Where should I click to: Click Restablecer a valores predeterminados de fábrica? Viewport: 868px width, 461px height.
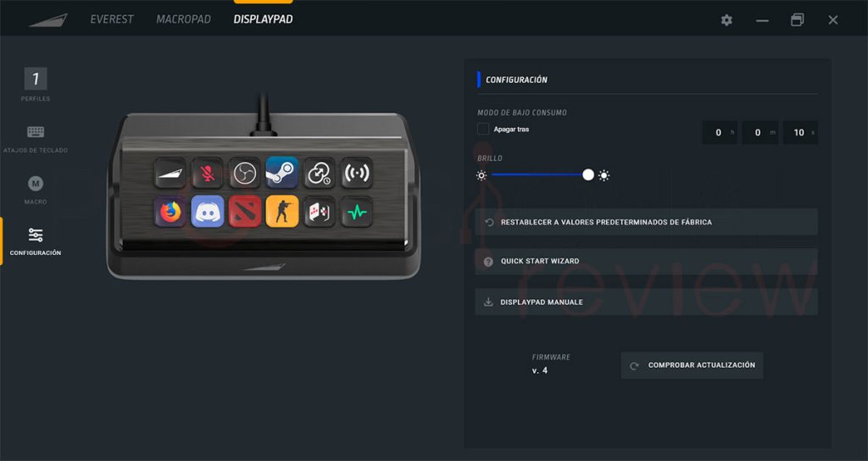pyautogui.click(x=647, y=222)
